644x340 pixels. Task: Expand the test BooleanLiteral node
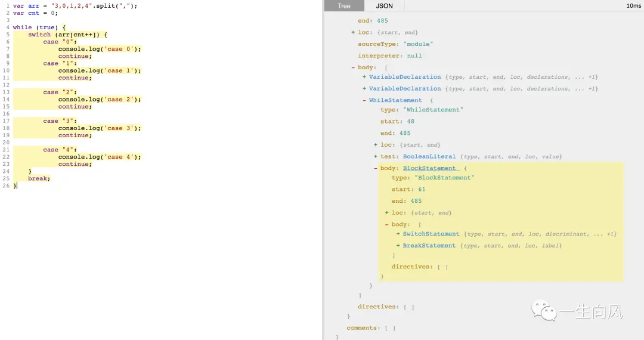(x=376, y=156)
